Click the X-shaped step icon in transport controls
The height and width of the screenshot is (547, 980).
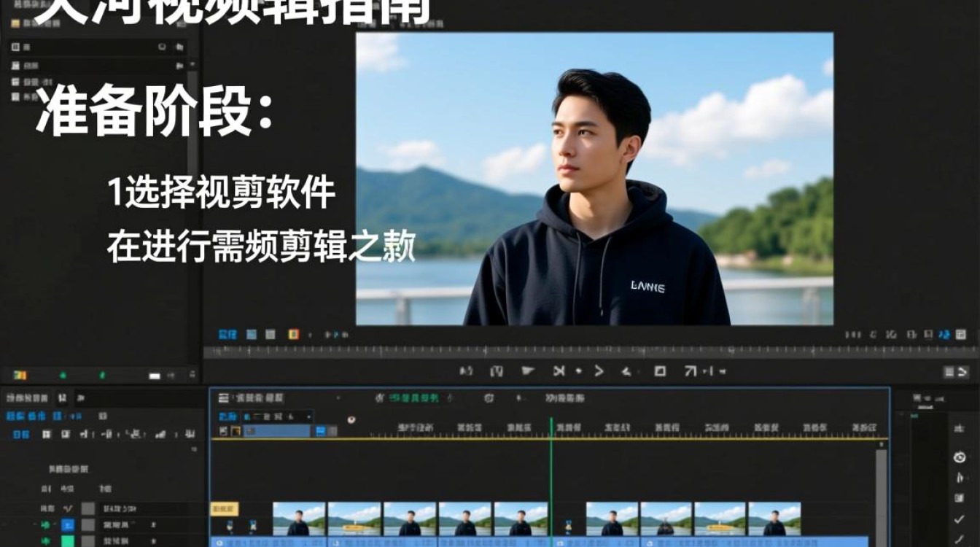click(559, 371)
